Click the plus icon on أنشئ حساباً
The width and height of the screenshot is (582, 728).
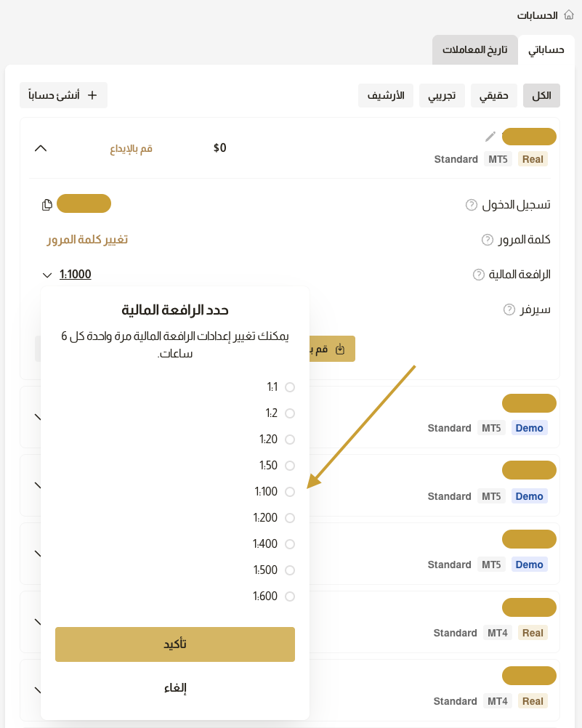pyautogui.click(x=92, y=95)
